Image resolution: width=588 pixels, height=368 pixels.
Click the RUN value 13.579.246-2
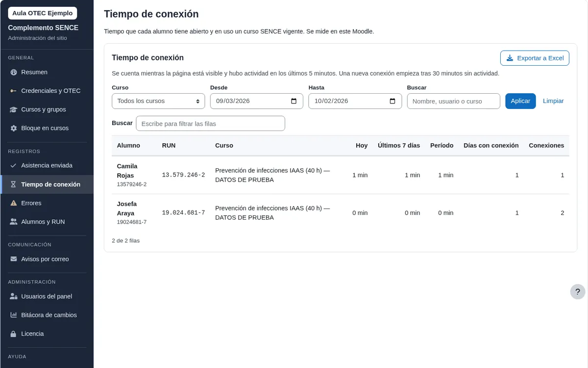183,175
